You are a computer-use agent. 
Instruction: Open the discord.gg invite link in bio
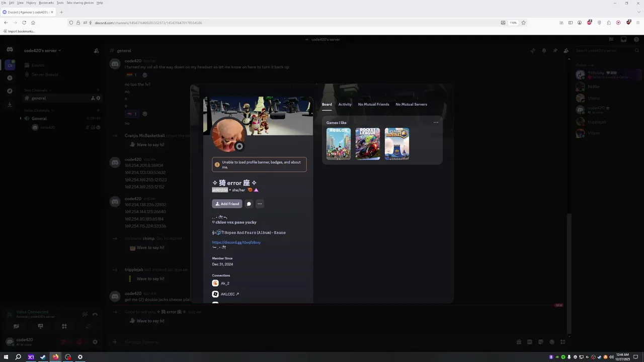click(x=236, y=242)
